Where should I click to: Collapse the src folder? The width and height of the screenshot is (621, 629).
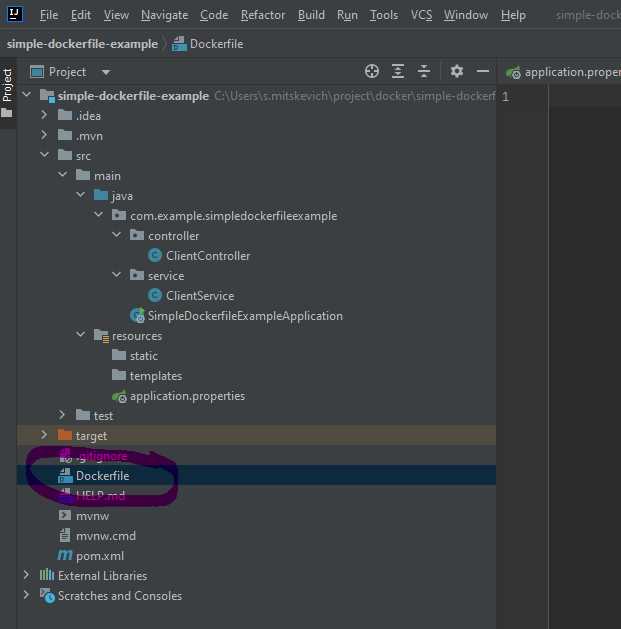point(45,155)
